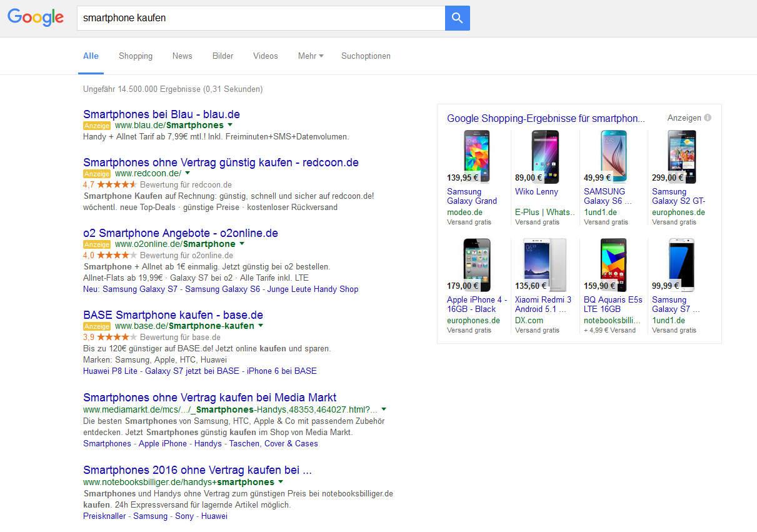Click the 'Neu: Samsung Galaxy S7' sitelink

(x=130, y=289)
